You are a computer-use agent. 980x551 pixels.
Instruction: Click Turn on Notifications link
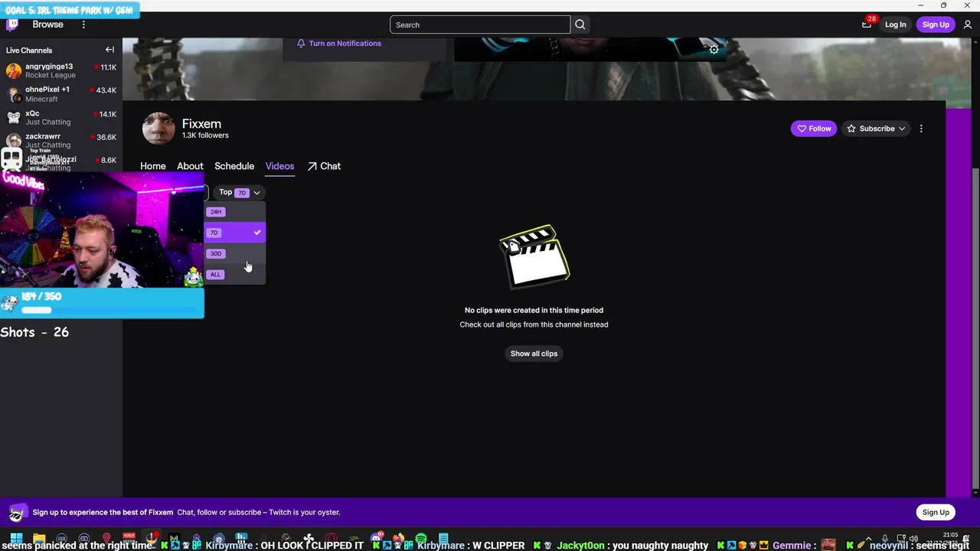tap(345, 44)
